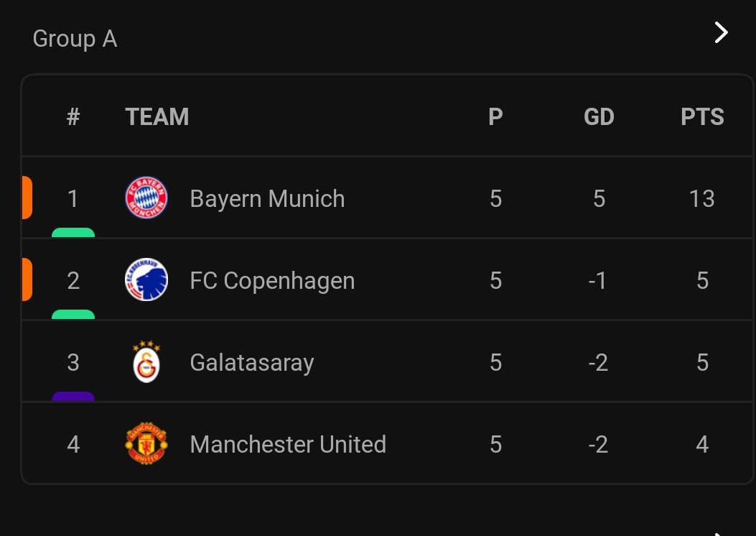
Task: Click the orange marker beside FC Copenhagen
Action: pyautogui.click(x=27, y=279)
